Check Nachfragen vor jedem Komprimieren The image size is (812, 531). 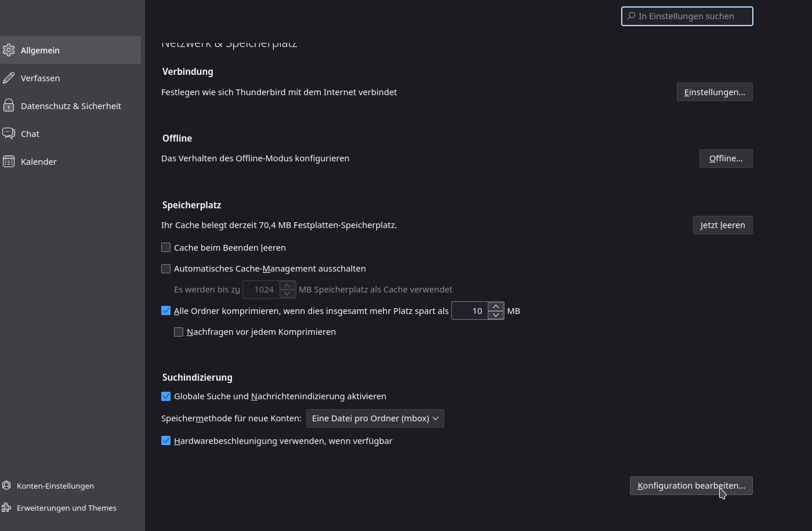[x=179, y=332]
